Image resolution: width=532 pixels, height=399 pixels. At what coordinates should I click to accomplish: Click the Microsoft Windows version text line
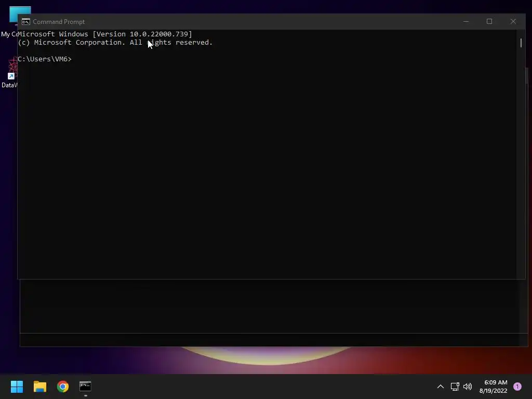point(105,34)
